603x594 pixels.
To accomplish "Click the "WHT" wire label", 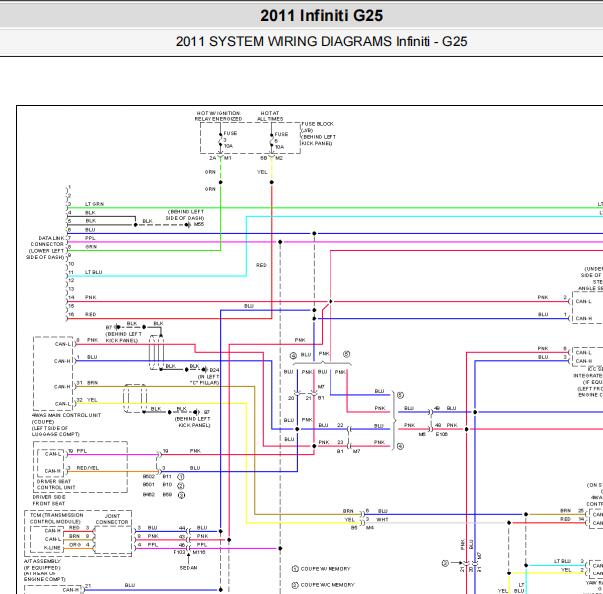I will (x=382, y=519).
